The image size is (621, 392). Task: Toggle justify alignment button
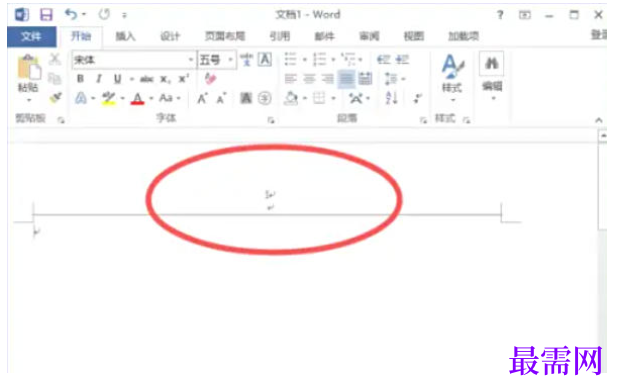(x=346, y=79)
